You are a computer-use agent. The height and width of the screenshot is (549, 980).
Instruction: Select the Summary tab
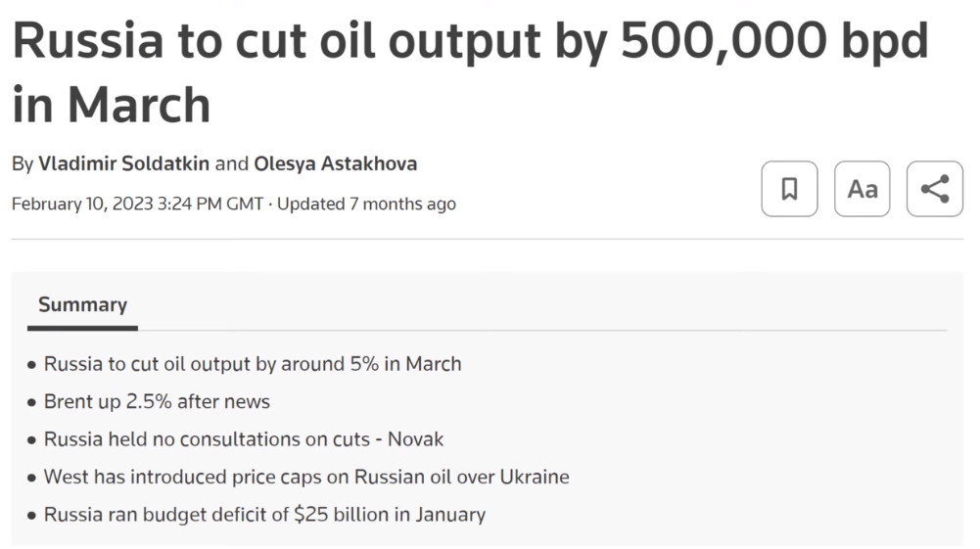pyautogui.click(x=82, y=304)
